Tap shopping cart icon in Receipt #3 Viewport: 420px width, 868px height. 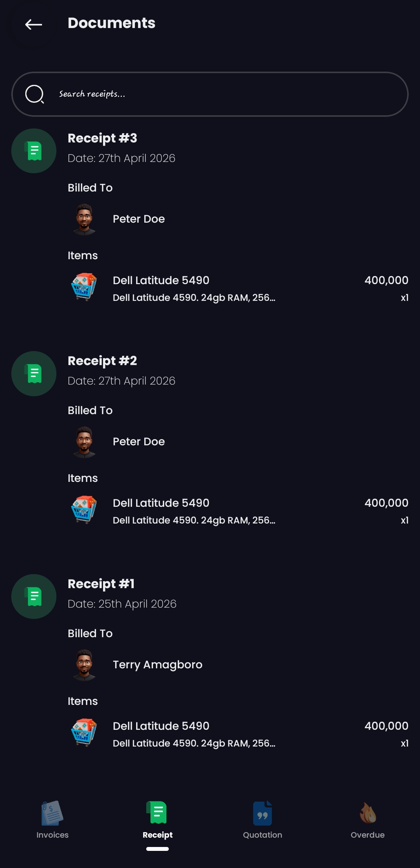coord(84,287)
